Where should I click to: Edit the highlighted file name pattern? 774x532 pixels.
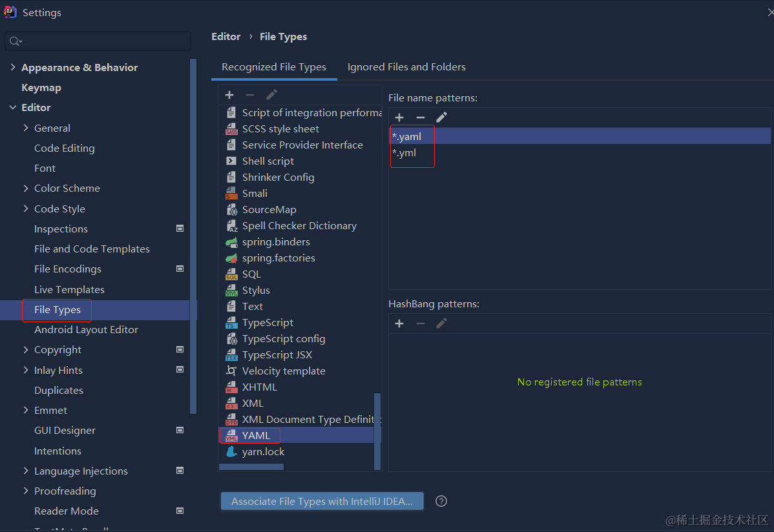(442, 117)
